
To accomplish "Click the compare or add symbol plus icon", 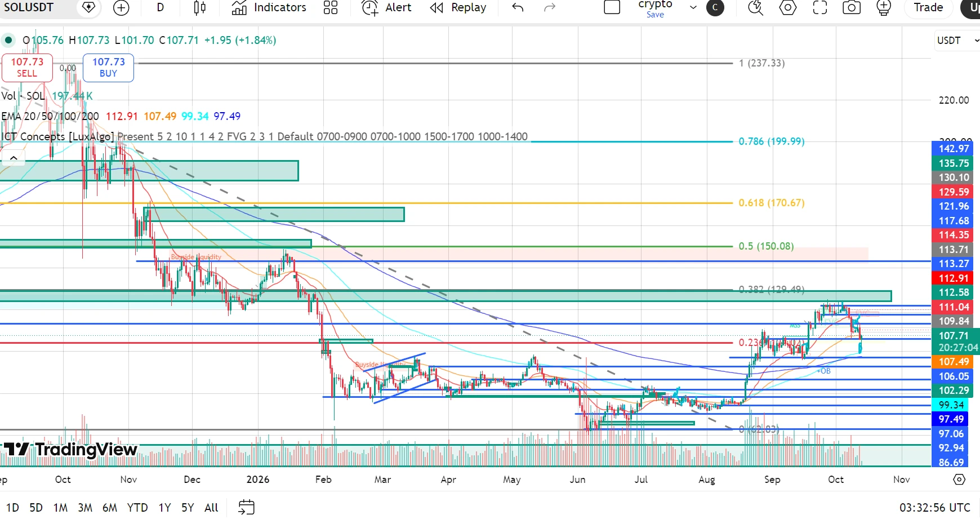I will [121, 7].
